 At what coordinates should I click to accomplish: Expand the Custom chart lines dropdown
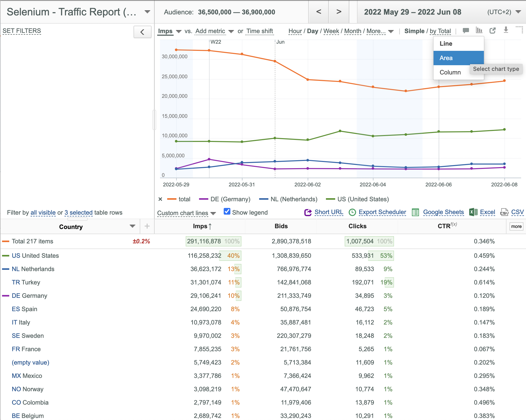coord(186,213)
